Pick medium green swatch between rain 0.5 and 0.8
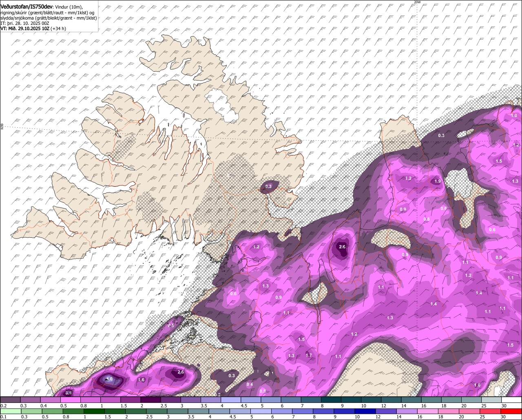522x420 pixels. (52, 411)
